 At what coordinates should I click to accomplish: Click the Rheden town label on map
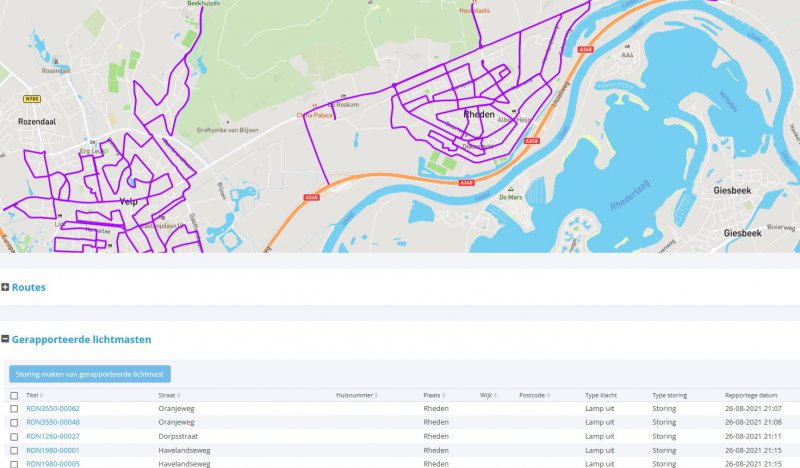(x=479, y=115)
